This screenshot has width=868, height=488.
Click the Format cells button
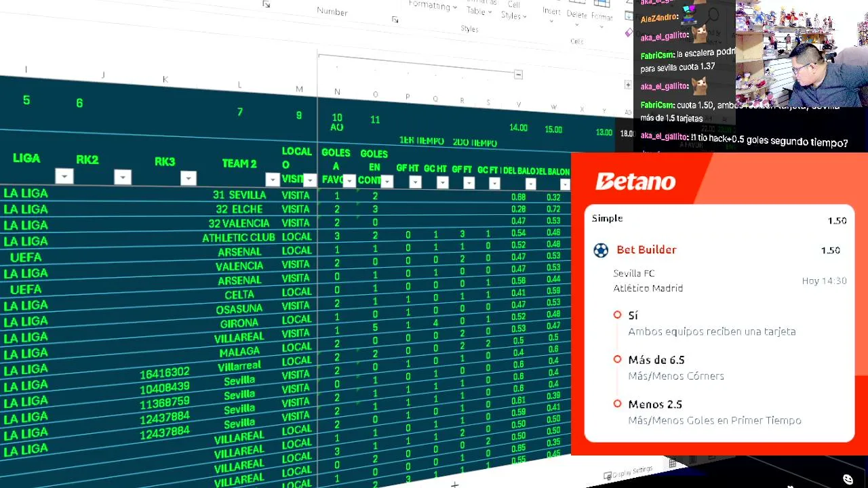[x=601, y=16]
